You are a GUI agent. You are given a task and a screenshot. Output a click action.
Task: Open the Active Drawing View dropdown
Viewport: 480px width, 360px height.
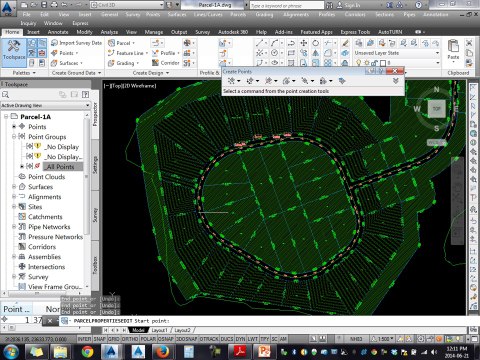point(46,105)
